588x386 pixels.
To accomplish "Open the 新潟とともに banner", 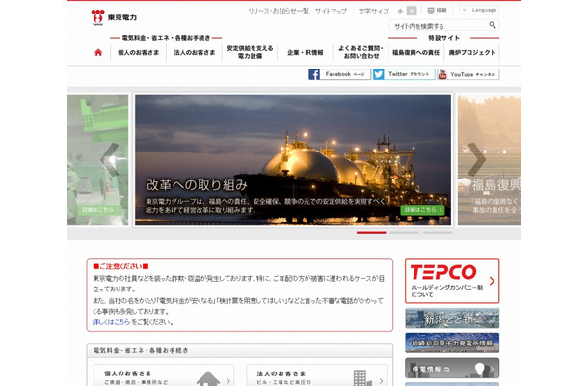I will coord(452,318).
